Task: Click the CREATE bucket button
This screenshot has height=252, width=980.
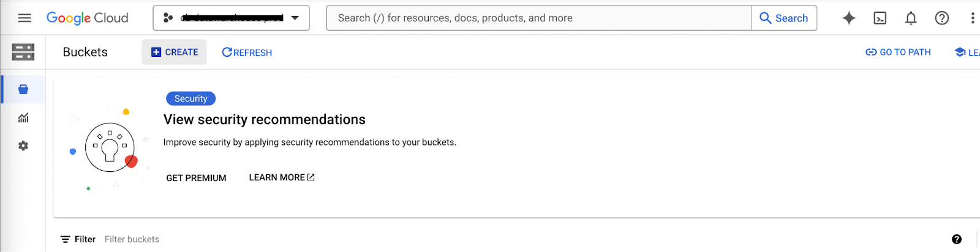Action: coord(175,53)
